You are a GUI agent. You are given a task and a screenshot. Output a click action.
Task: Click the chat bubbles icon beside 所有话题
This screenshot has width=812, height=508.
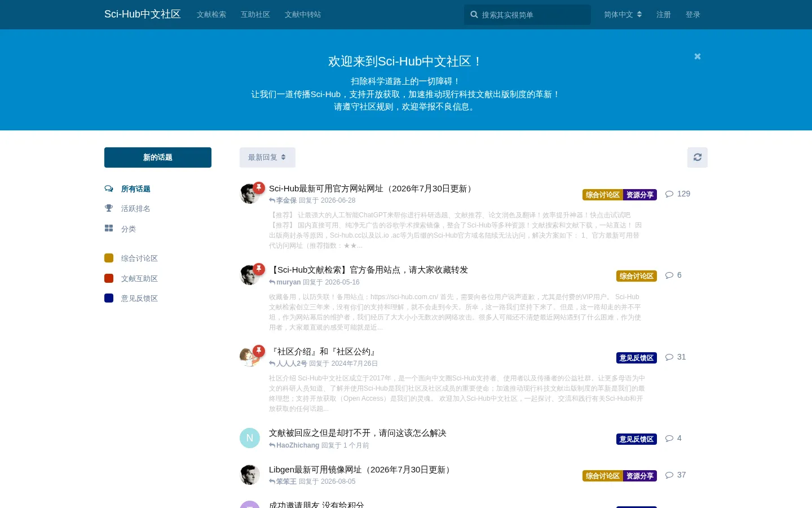pos(109,189)
